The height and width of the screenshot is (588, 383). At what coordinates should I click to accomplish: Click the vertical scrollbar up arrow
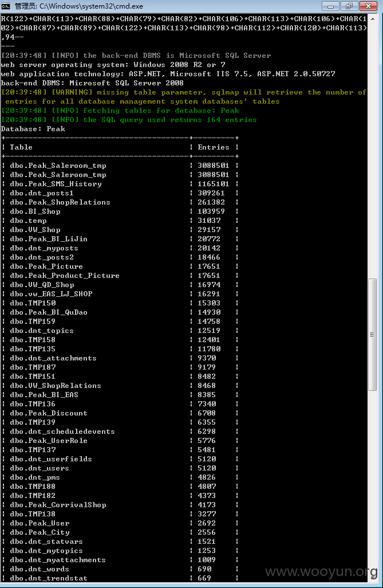[x=373, y=18]
